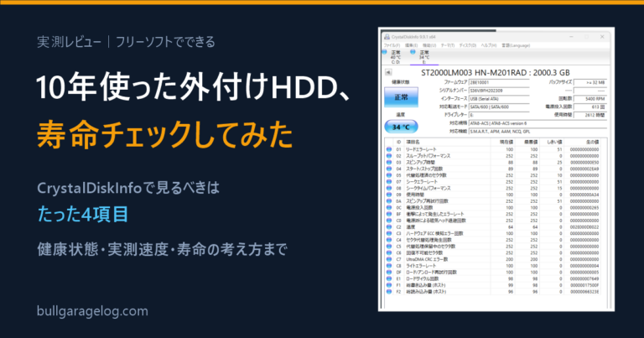Open the テーマ(T) menu
Viewport: 644px width, 338px height.
tap(448, 45)
